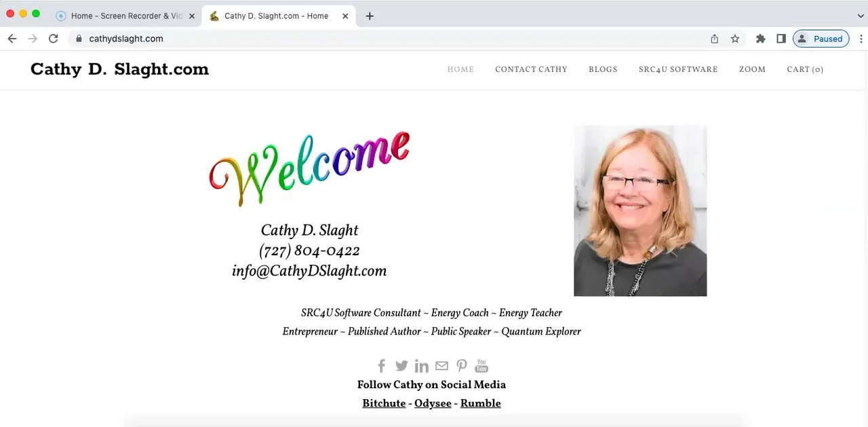Open the Rumble link
The width and height of the screenshot is (868, 427).
tap(480, 403)
